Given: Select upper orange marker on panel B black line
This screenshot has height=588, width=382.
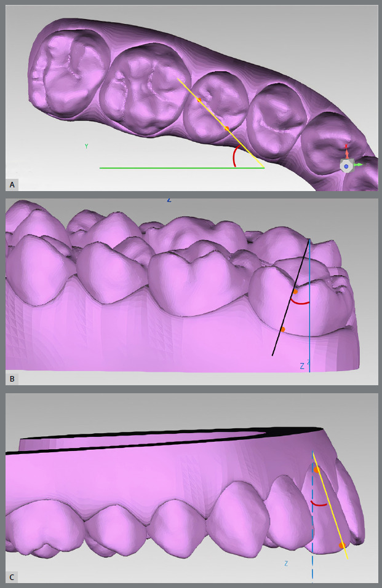Looking at the screenshot, I should 295,291.
